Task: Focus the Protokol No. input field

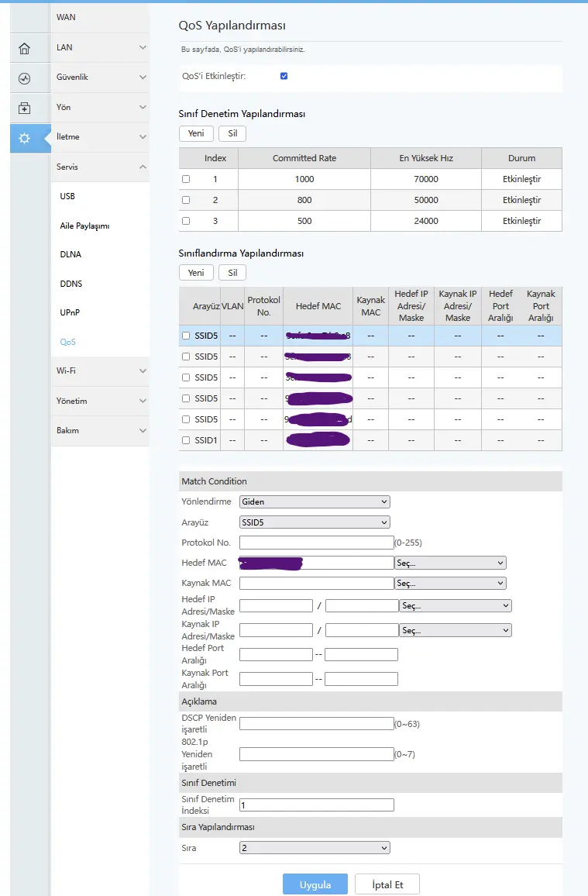Action: pos(317,543)
